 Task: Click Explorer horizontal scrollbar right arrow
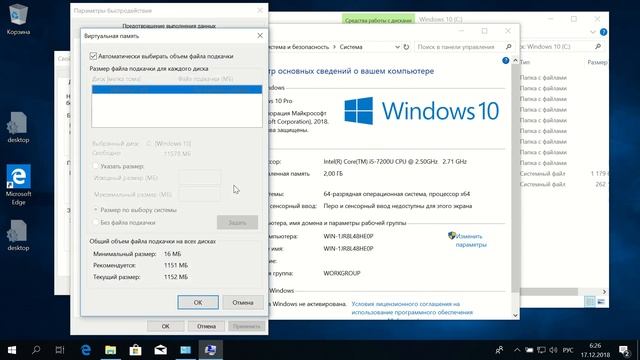point(604,292)
